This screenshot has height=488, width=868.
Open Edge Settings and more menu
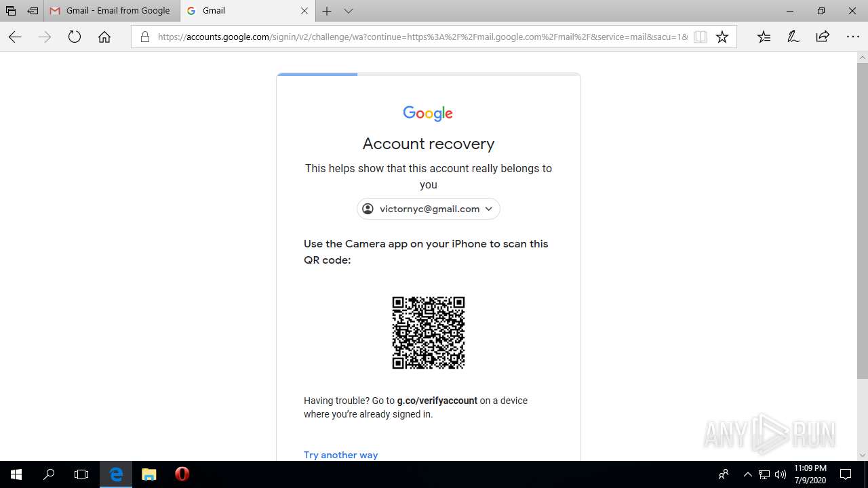853,37
